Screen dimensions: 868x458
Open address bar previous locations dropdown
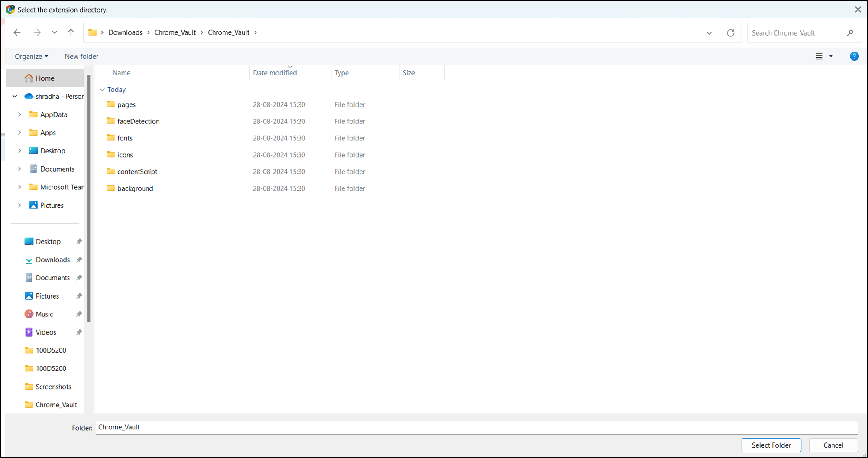(x=709, y=33)
